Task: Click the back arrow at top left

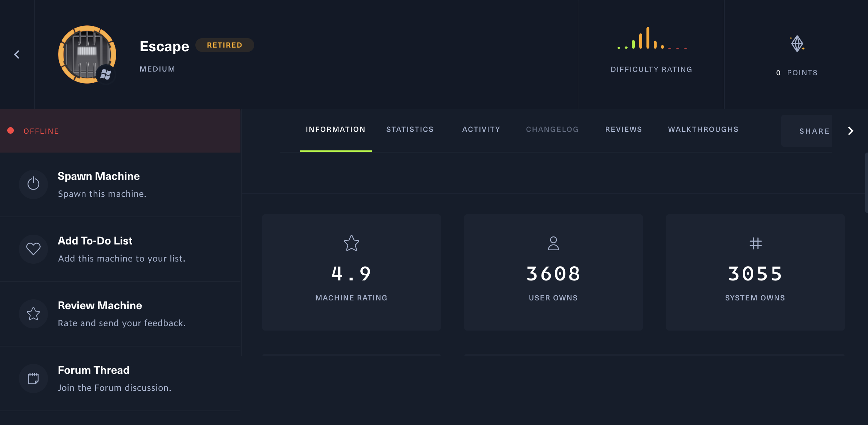Action: coord(17,54)
